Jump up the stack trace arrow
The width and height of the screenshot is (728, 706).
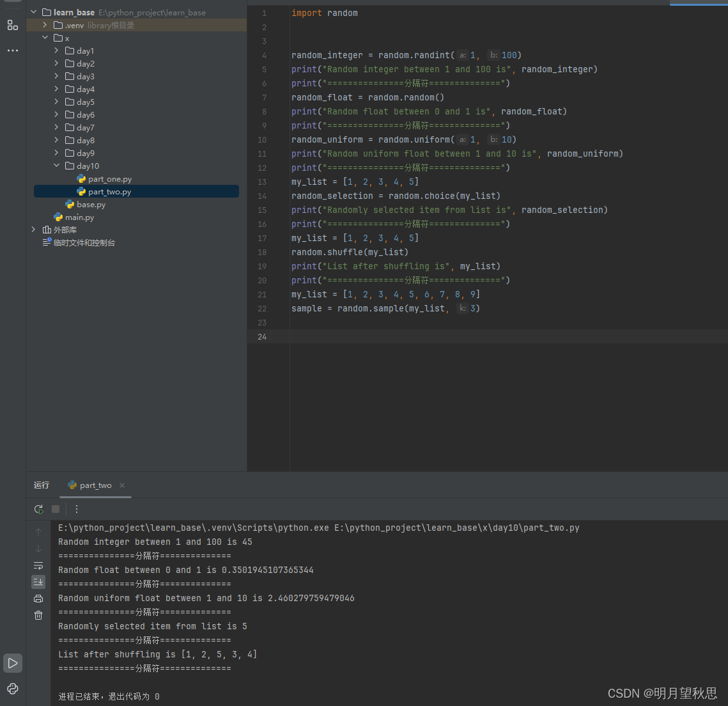point(38,532)
